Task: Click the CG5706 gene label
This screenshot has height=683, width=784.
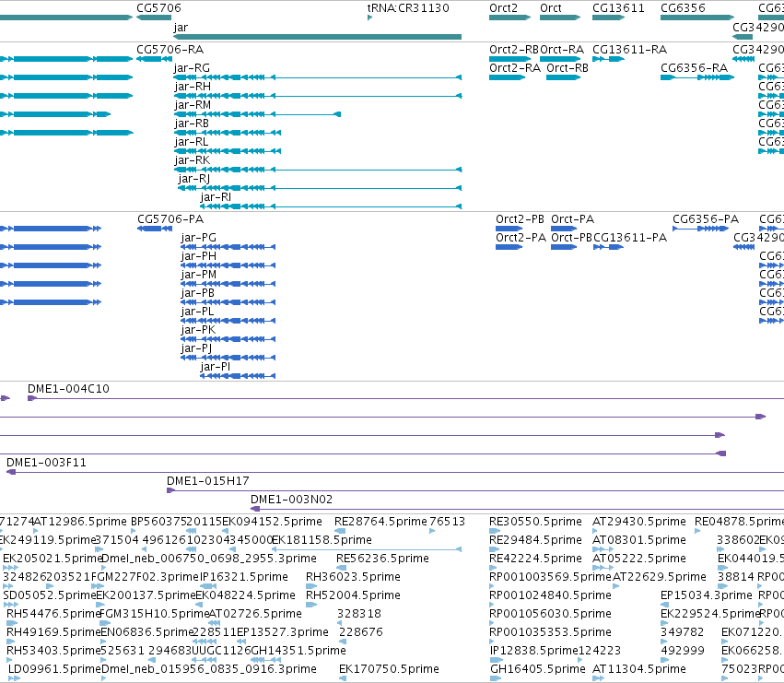Action: pos(158,8)
